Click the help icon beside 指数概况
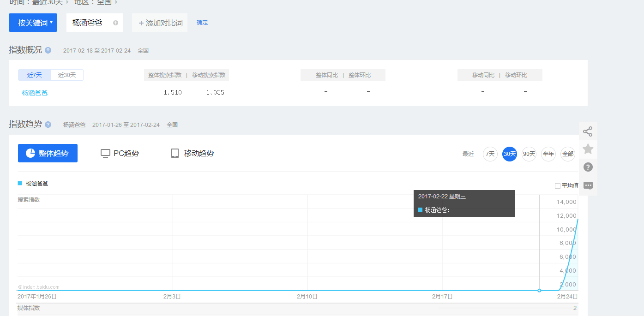Viewport: 644px width, 316px height. pos(48,50)
